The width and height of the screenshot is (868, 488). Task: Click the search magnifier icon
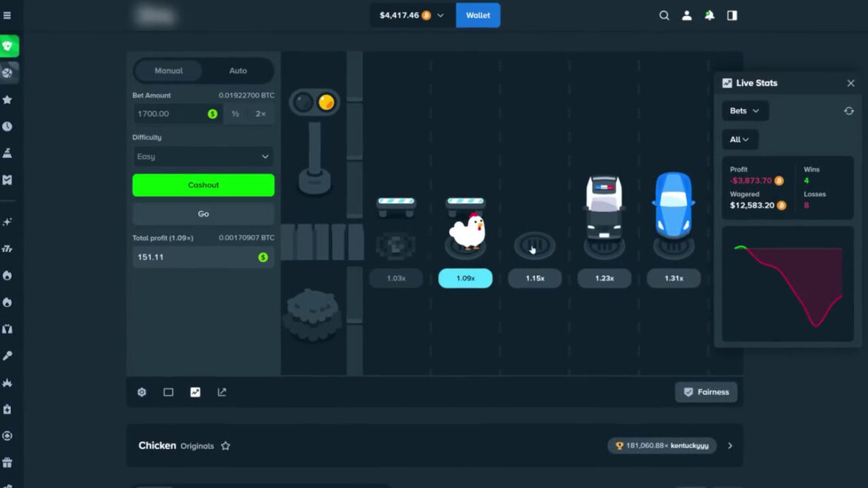pos(664,16)
